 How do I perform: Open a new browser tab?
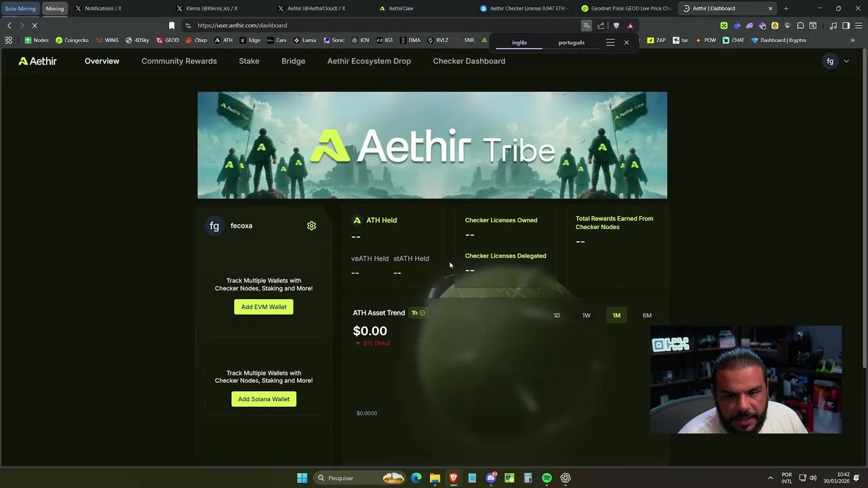[x=786, y=8]
